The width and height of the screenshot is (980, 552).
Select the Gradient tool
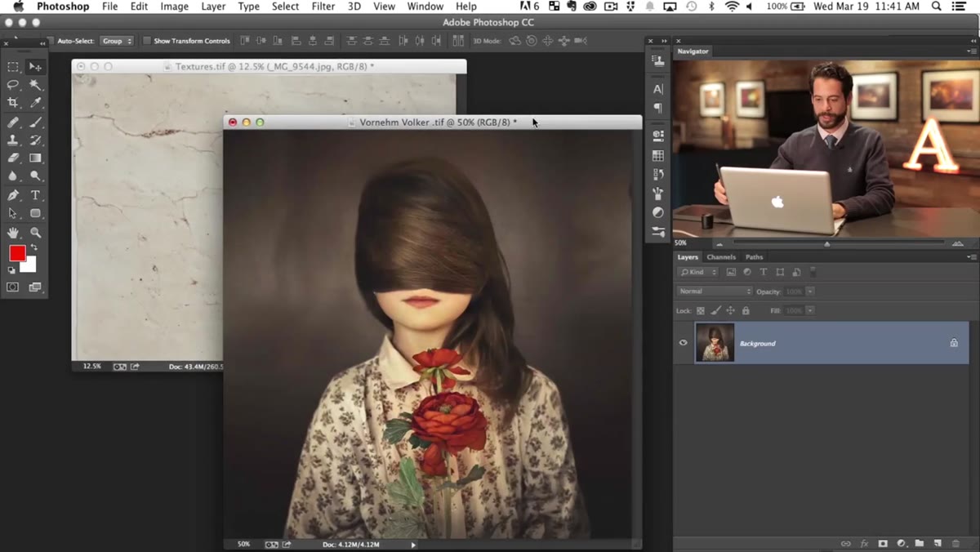click(35, 158)
